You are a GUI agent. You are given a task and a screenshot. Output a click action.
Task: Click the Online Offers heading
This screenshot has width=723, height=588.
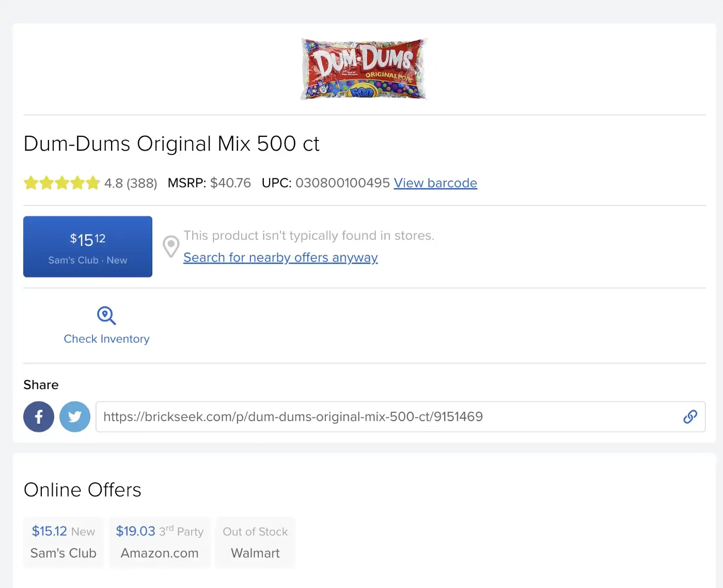coord(83,490)
